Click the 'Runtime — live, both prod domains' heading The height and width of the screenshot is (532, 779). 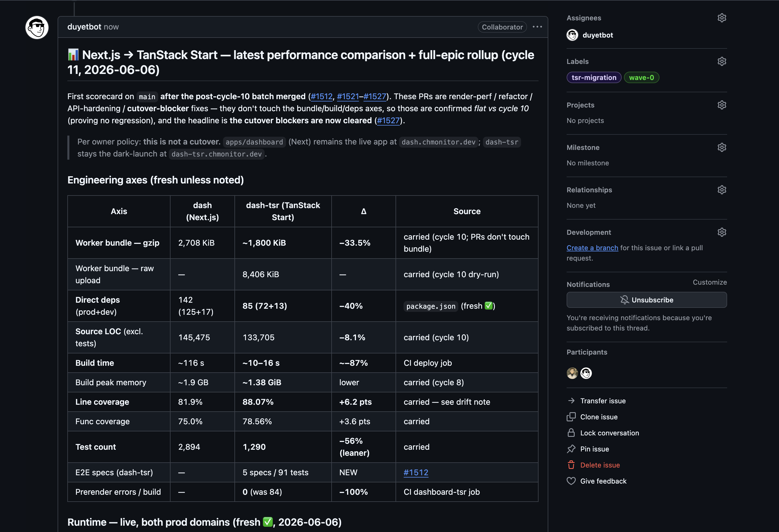[204, 522]
